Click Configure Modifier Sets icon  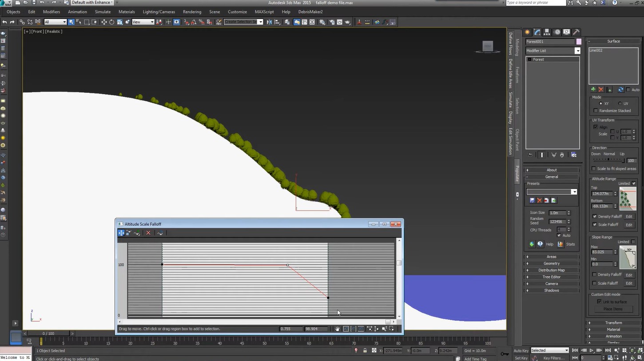pyautogui.click(x=574, y=155)
